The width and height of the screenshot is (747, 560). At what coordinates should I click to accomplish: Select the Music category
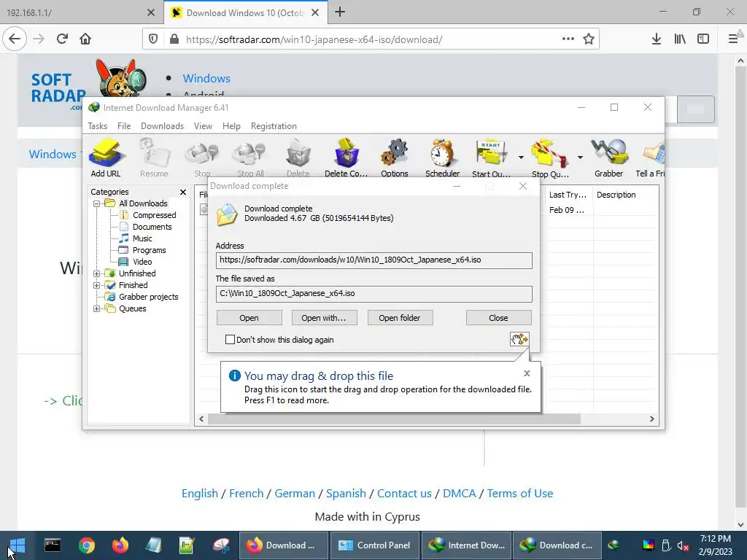pyautogui.click(x=142, y=238)
